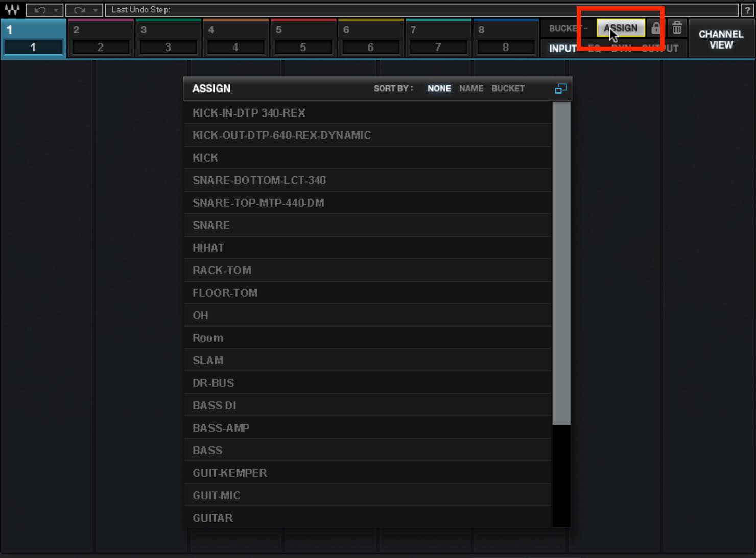Sort by NONE option

pyautogui.click(x=439, y=89)
